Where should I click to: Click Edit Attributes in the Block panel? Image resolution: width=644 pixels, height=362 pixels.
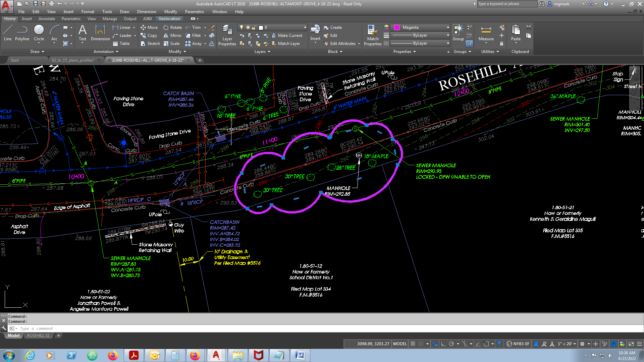tap(341, 43)
